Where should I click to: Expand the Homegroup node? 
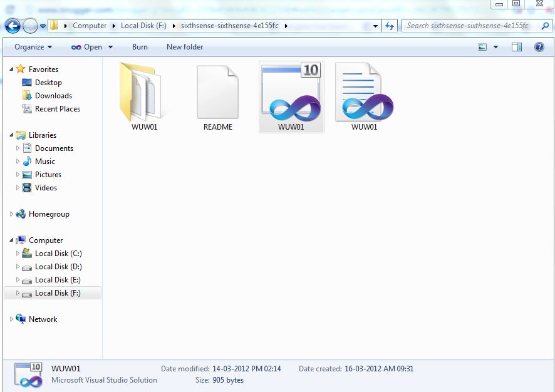click(11, 214)
